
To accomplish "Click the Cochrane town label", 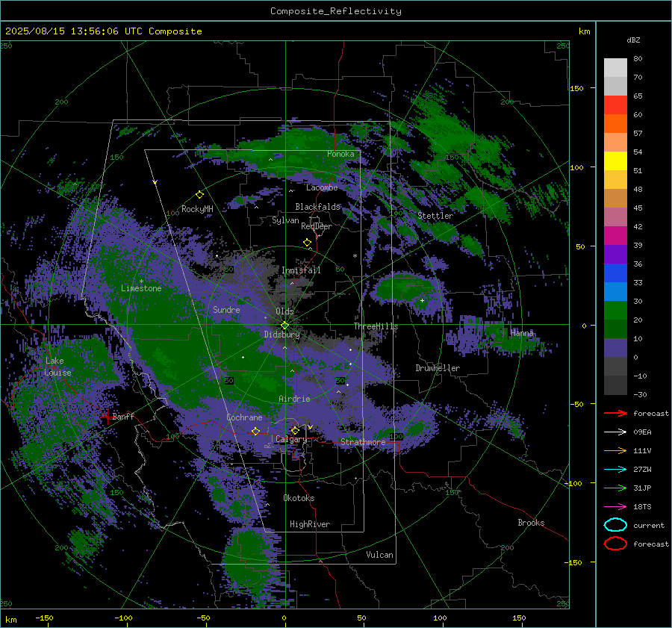I will [x=244, y=417].
